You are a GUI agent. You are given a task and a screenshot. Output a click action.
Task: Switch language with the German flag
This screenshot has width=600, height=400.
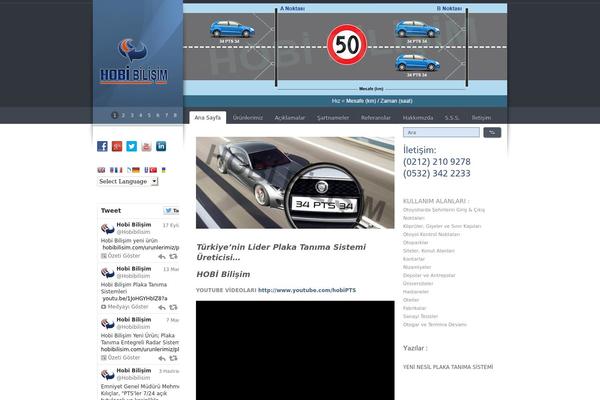coord(134,170)
